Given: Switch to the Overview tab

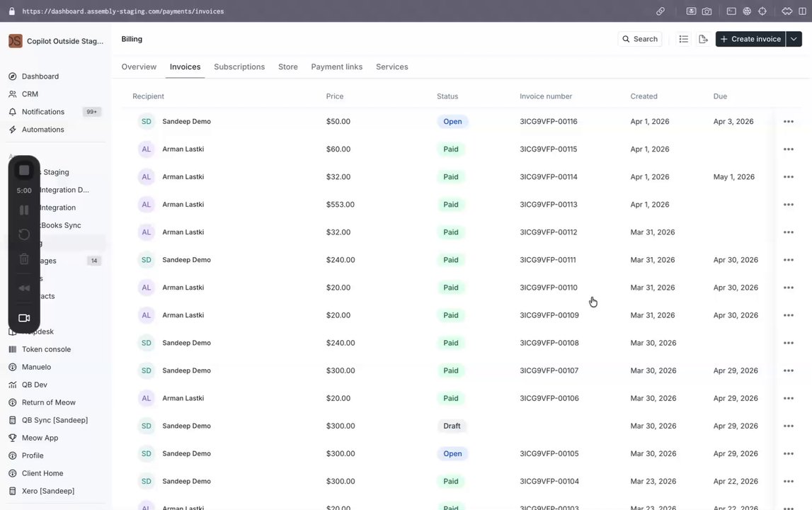Looking at the screenshot, I should [139, 67].
